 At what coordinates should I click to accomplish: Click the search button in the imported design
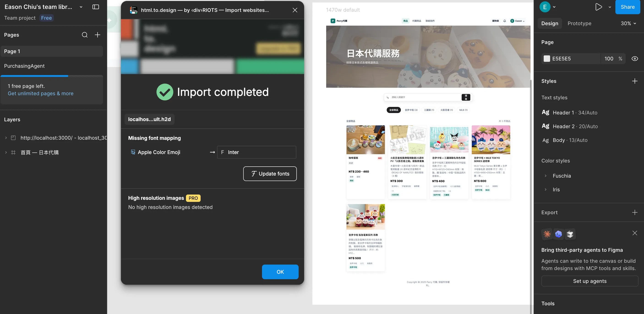[x=466, y=97]
